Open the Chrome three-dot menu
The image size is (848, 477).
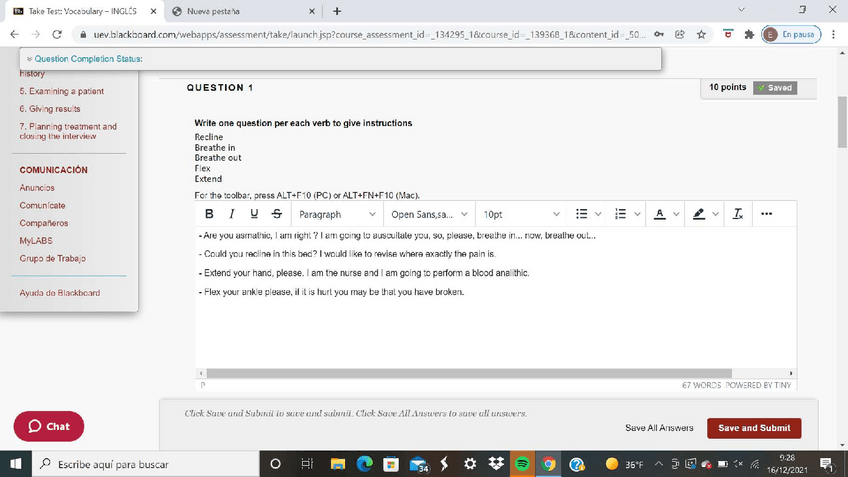point(833,35)
